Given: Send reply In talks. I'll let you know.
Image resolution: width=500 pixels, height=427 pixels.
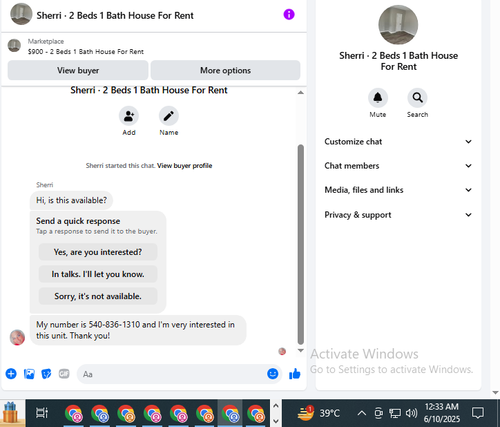Looking at the screenshot, I should click(98, 274).
